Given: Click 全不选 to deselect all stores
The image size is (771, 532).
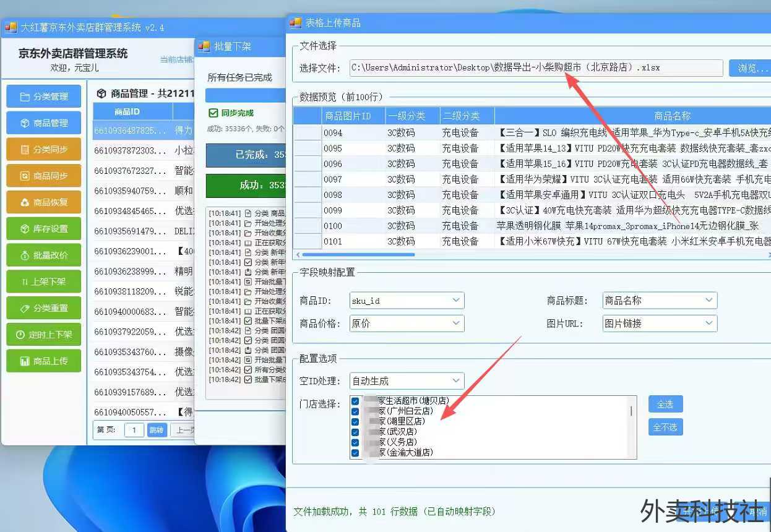Looking at the screenshot, I should (x=665, y=427).
